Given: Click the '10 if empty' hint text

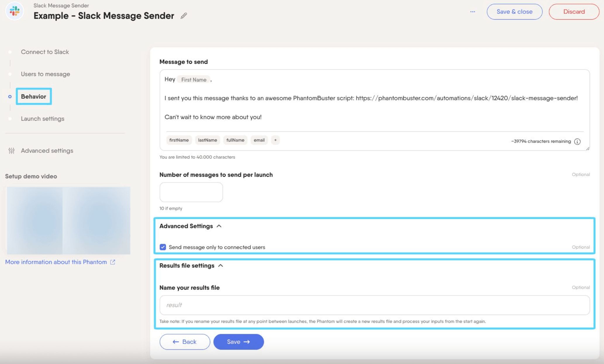Looking at the screenshot, I should [171, 209].
